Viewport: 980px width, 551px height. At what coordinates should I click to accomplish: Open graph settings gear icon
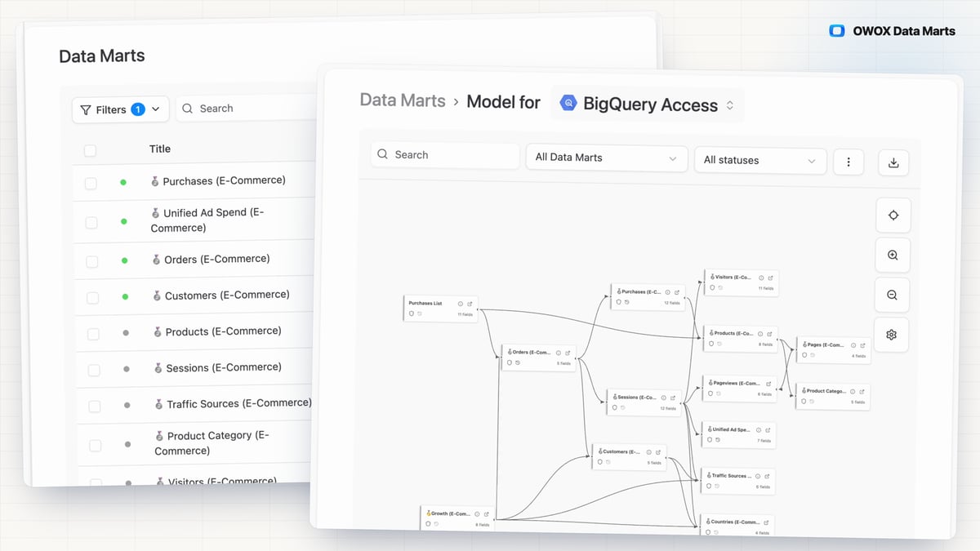click(x=892, y=335)
